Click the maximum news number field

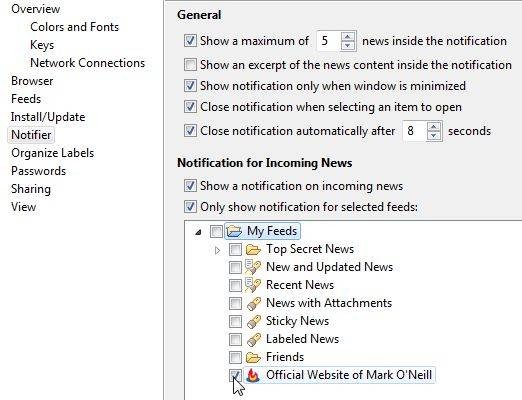tap(328, 41)
